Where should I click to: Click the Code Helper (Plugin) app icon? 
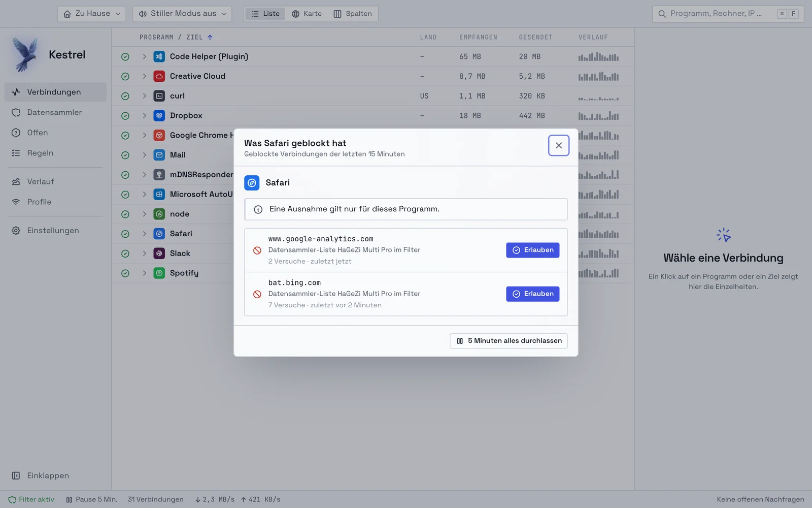click(x=159, y=56)
